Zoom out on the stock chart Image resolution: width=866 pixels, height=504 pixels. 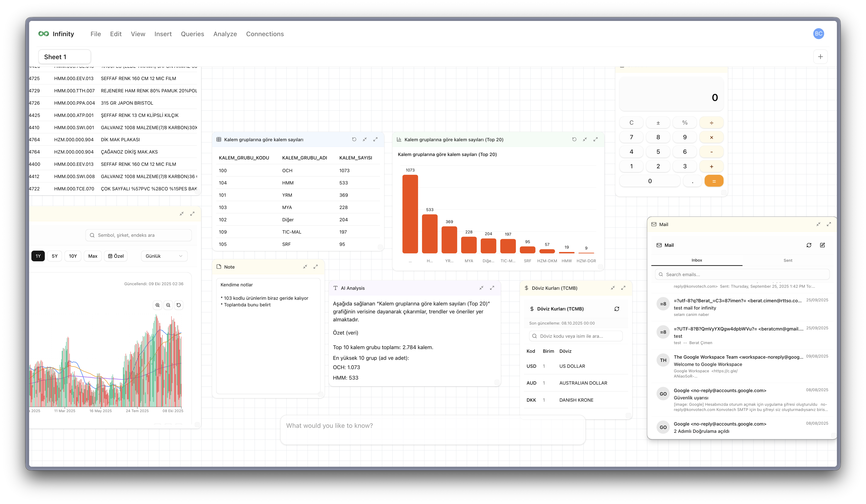pos(168,305)
